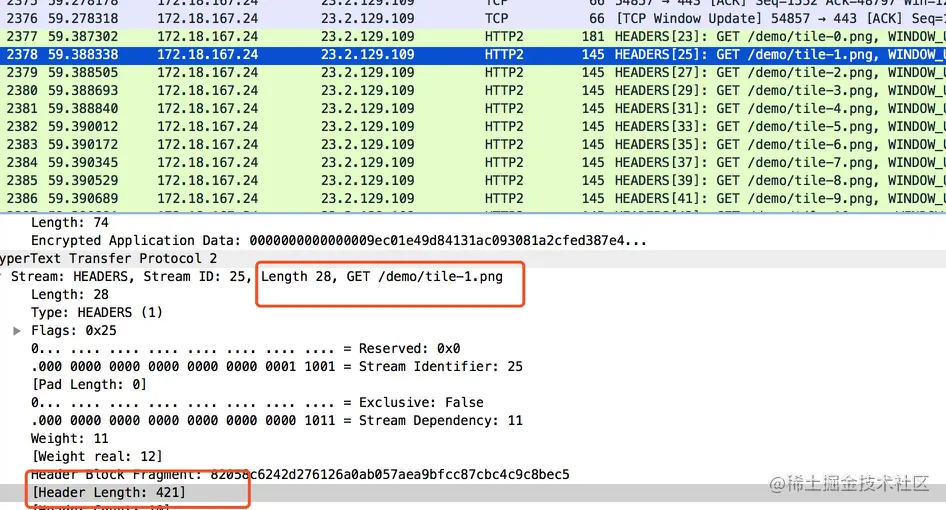Select packet 2386 GET /demo/tile-9.png row
Screen dimensions: 946x510
[x=473, y=199]
